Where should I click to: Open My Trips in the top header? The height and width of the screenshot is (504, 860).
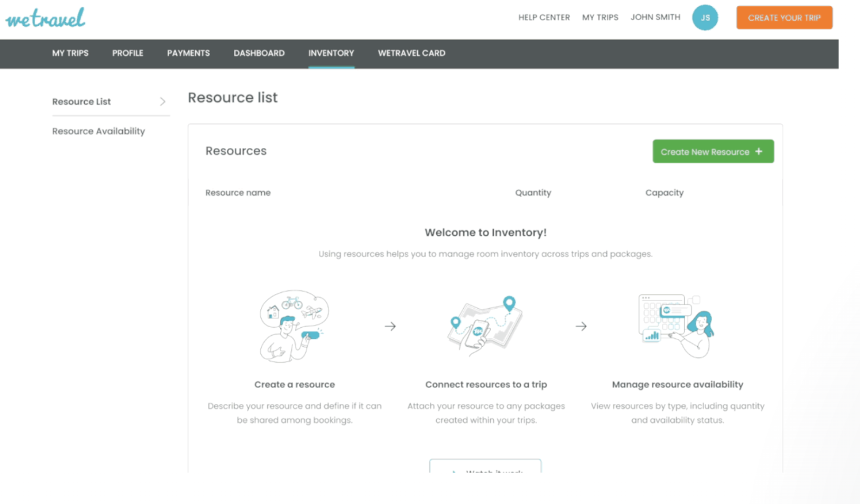600,18
